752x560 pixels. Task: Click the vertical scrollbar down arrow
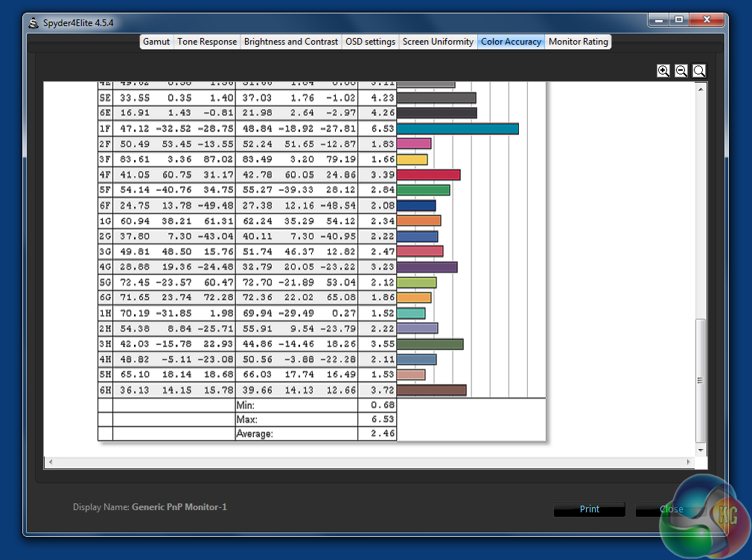701,450
